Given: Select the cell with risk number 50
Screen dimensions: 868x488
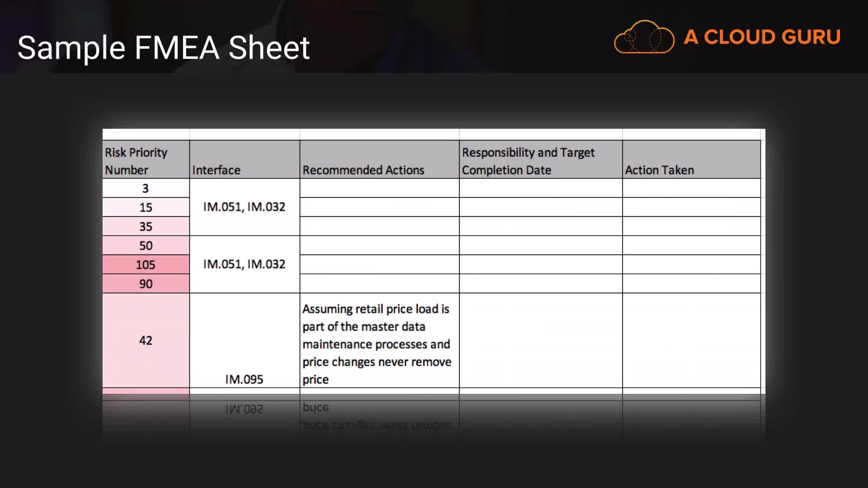Looking at the screenshot, I should coord(146,245).
